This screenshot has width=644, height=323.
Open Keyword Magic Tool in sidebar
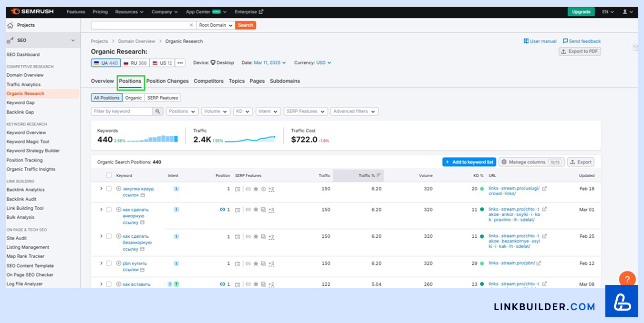[28, 142]
